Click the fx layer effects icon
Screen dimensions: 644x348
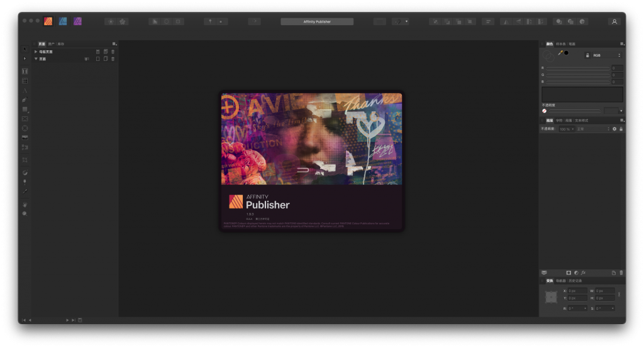(x=583, y=273)
